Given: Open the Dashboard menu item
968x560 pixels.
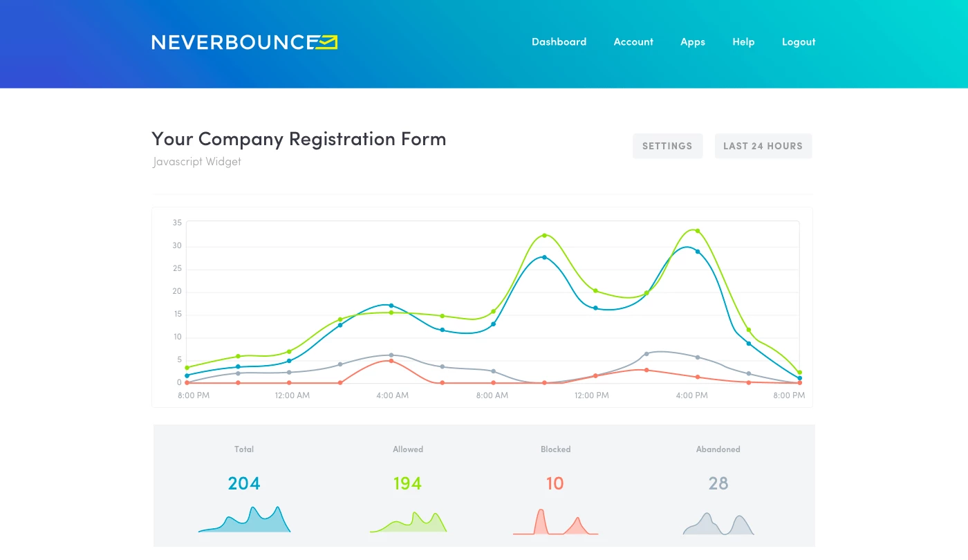Looking at the screenshot, I should click(559, 42).
